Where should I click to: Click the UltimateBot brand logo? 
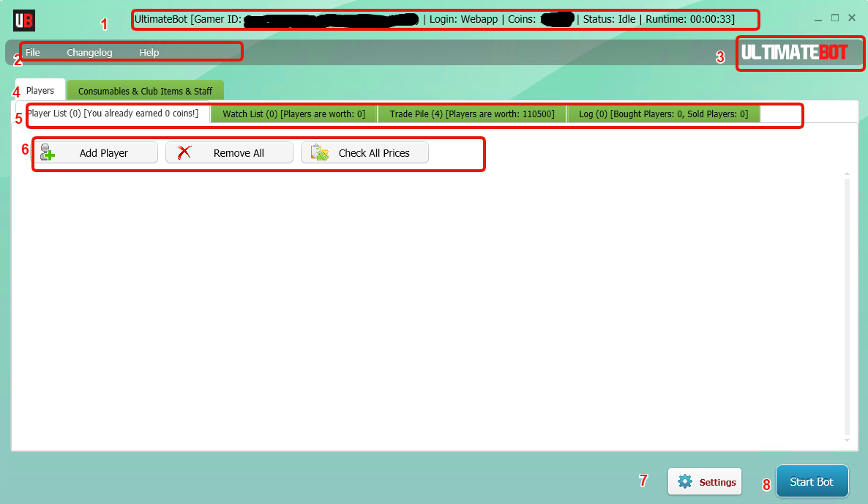pos(794,53)
